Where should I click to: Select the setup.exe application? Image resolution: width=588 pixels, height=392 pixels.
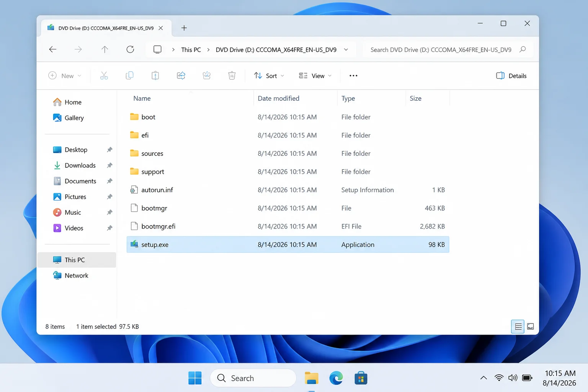288,245
